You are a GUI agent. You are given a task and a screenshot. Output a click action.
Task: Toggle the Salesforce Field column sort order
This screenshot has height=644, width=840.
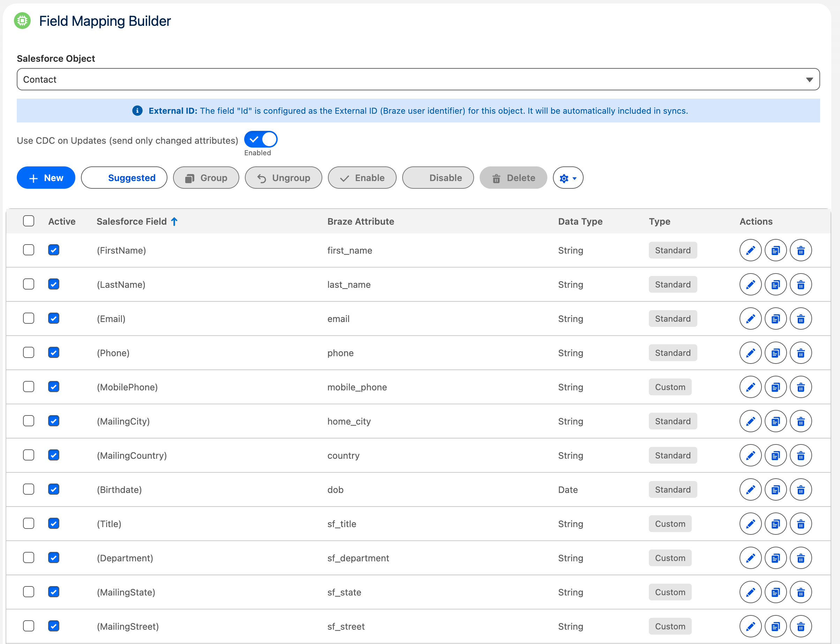(175, 221)
